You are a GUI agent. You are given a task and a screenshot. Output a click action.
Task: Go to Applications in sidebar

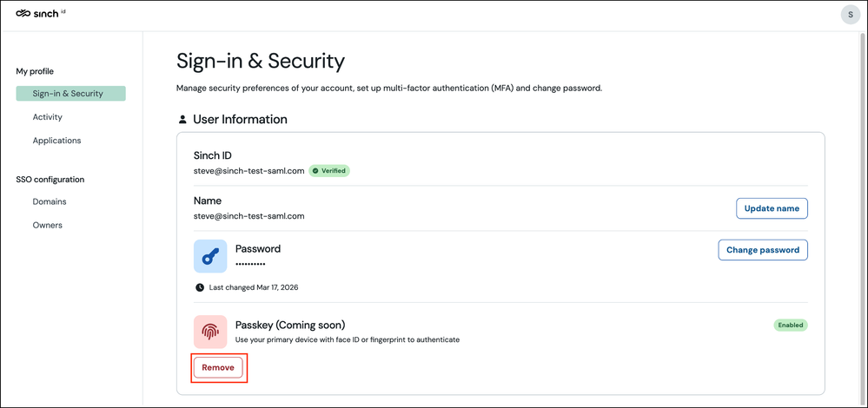[57, 141]
